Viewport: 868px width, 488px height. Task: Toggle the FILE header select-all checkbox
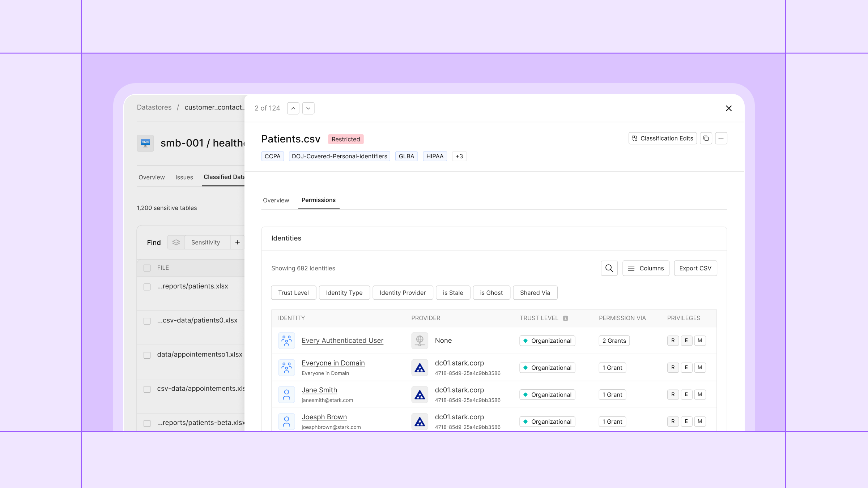(x=147, y=268)
